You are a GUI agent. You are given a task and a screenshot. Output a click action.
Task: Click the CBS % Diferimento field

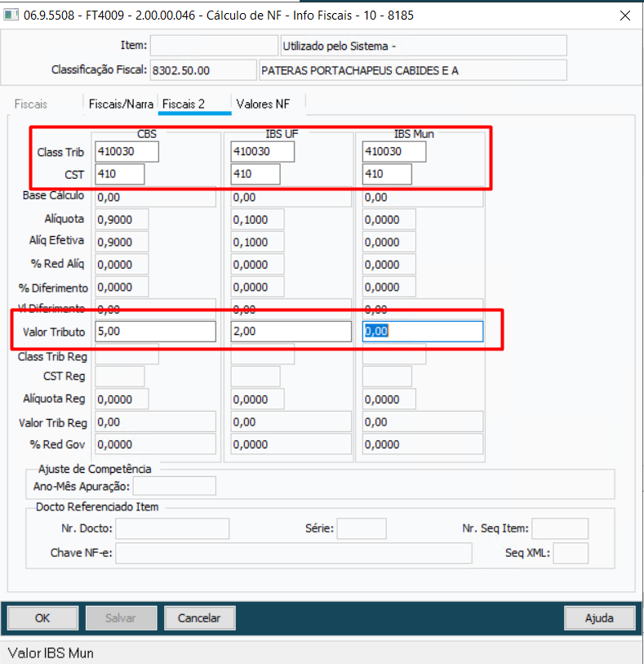point(122,287)
